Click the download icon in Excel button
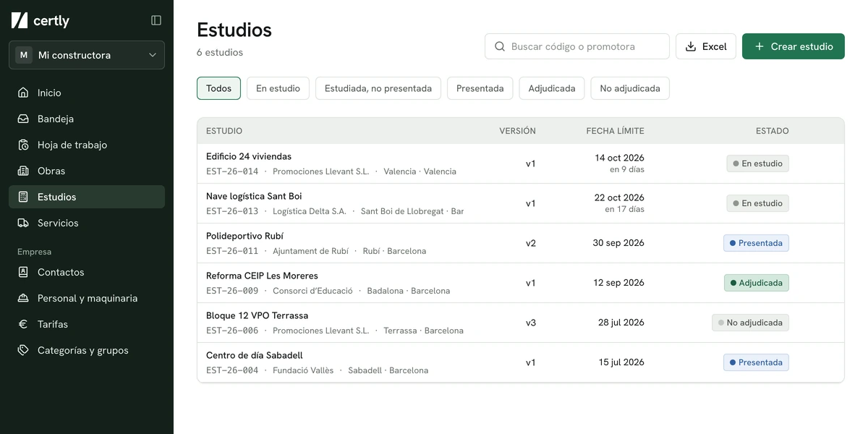 click(x=691, y=46)
